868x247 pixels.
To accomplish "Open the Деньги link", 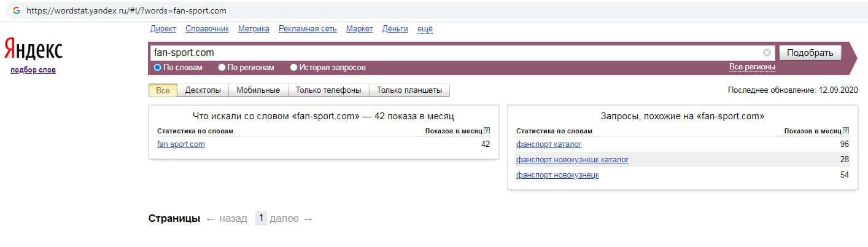I will (395, 29).
